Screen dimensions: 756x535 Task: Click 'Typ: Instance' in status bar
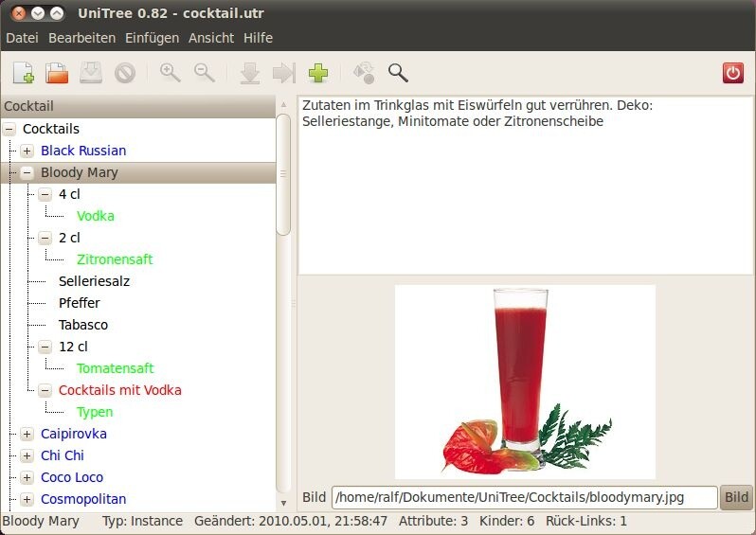[142, 522]
